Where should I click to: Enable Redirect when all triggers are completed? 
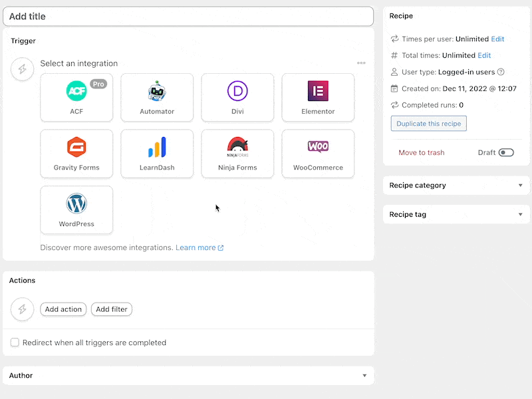tap(15, 342)
